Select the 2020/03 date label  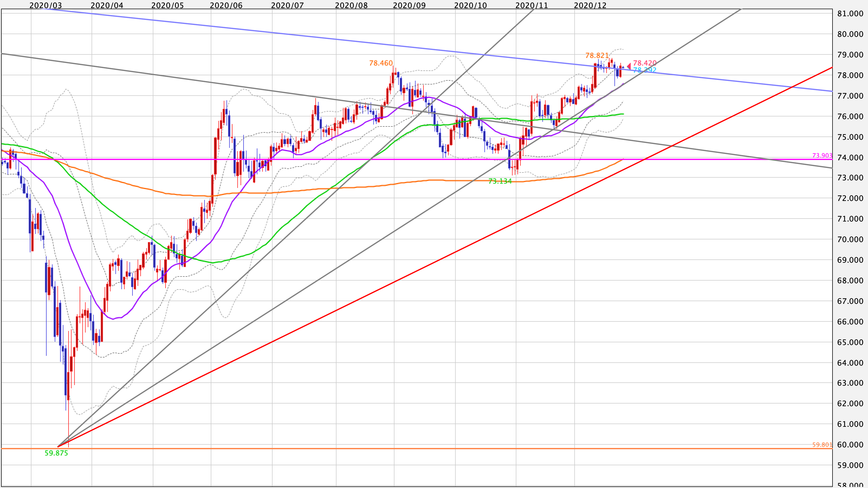pyautogui.click(x=46, y=5)
